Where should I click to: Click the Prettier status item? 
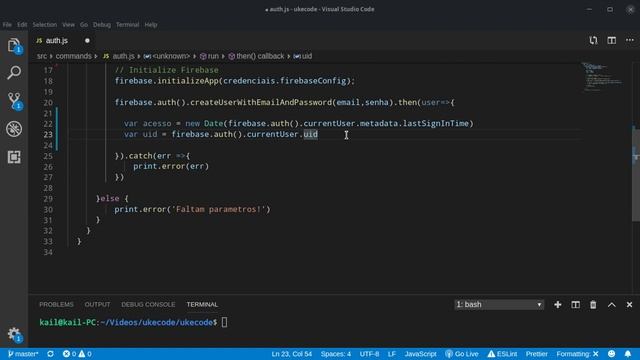click(537, 354)
